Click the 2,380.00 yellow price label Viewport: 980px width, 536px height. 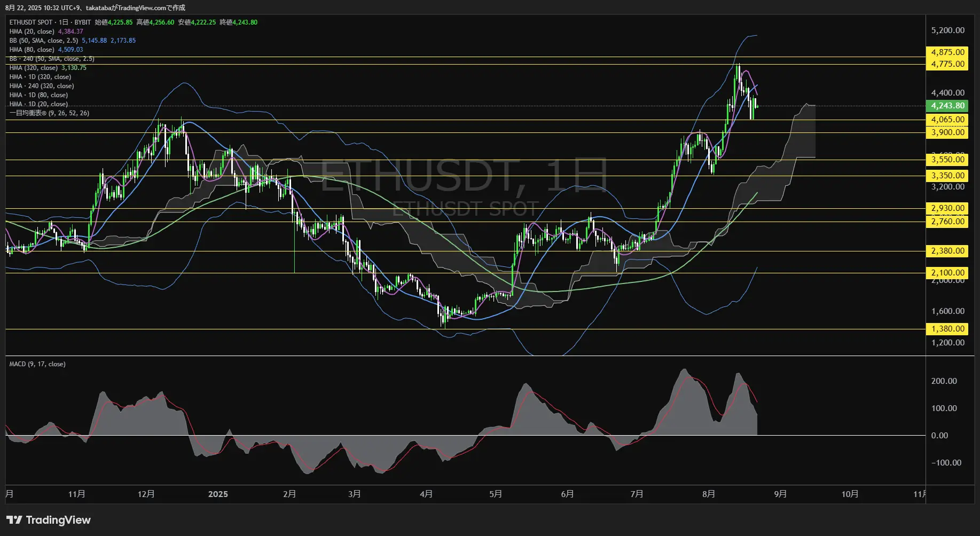(x=947, y=251)
